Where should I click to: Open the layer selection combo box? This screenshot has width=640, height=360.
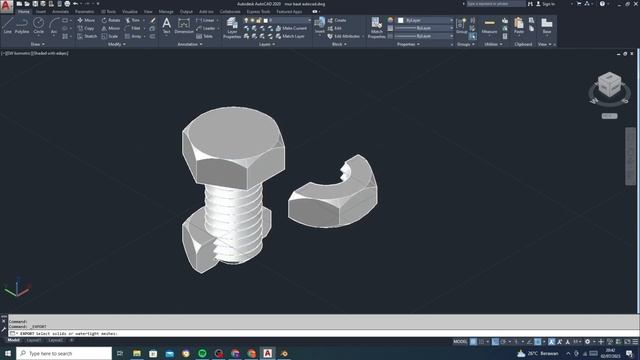click(x=277, y=20)
